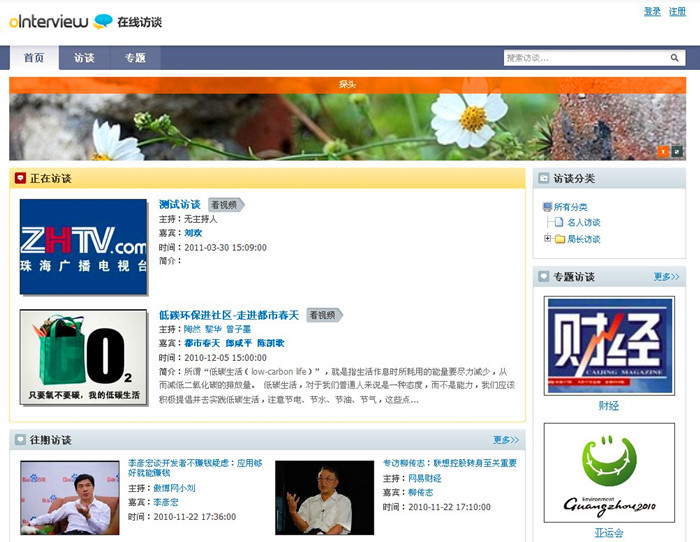This screenshot has height=542, width=700.
Task: Click the icon beside 往期访谈 header
Action: click(x=21, y=439)
